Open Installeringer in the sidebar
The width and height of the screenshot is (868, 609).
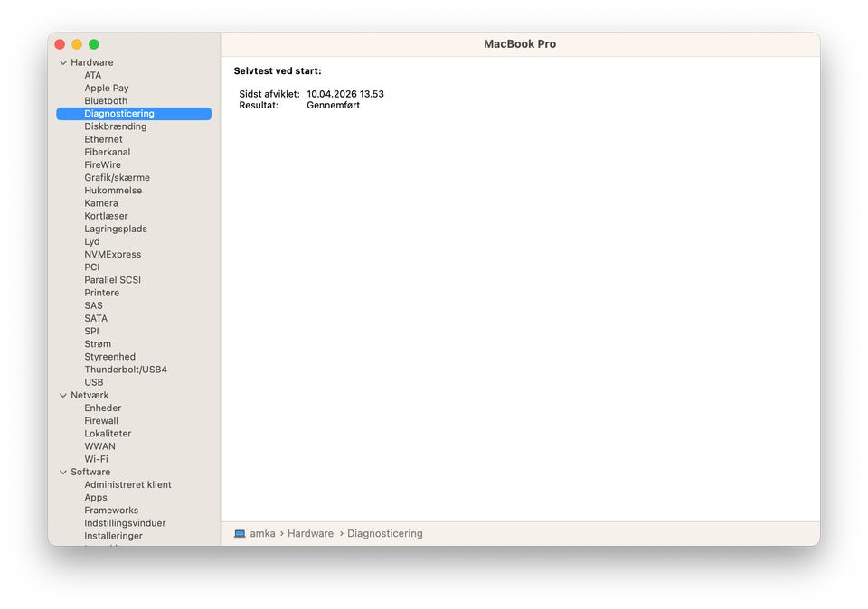tap(114, 536)
